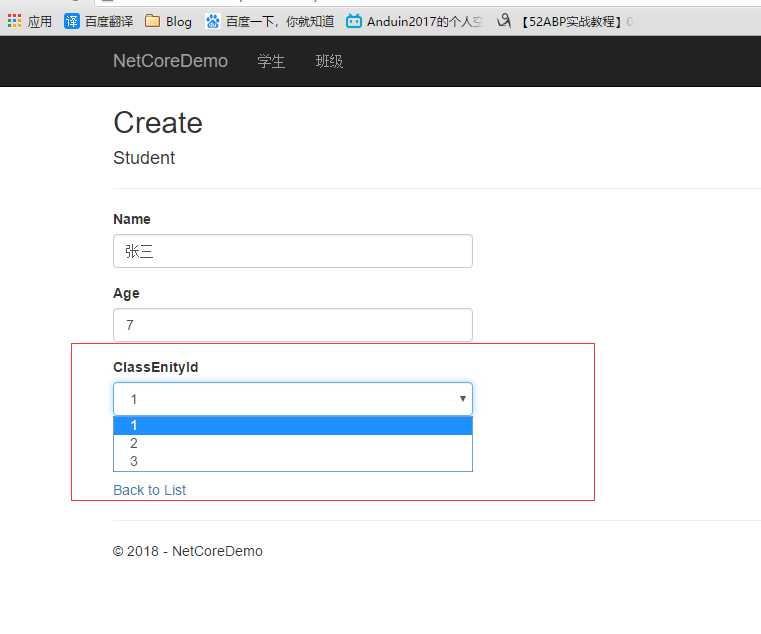Click the © 2018 - NetCoreDemo footer text
Image resolution: width=761 pixels, height=634 pixels.
click(x=188, y=551)
